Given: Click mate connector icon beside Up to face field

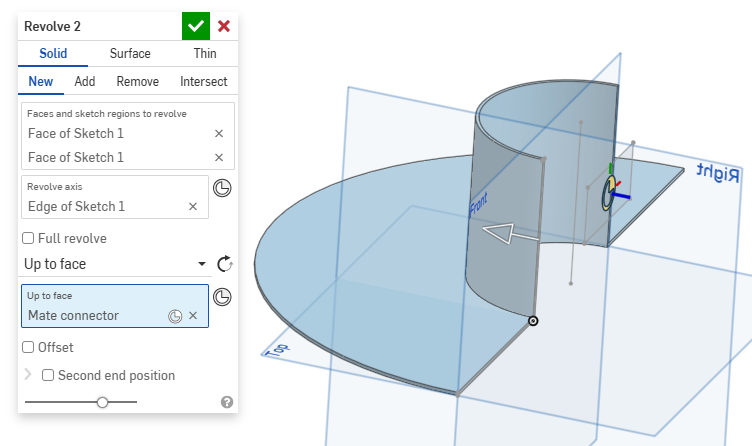Looking at the screenshot, I should 223,296.
